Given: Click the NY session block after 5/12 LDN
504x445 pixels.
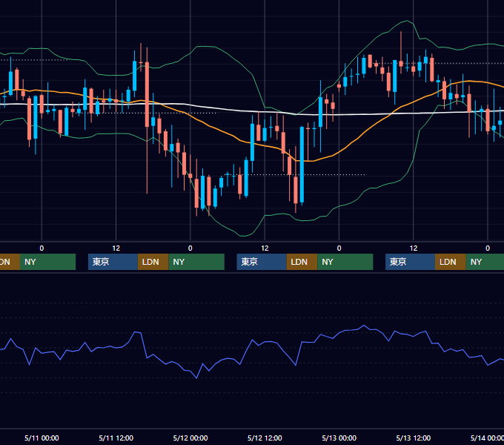Looking at the screenshot, I should [345, 262].
